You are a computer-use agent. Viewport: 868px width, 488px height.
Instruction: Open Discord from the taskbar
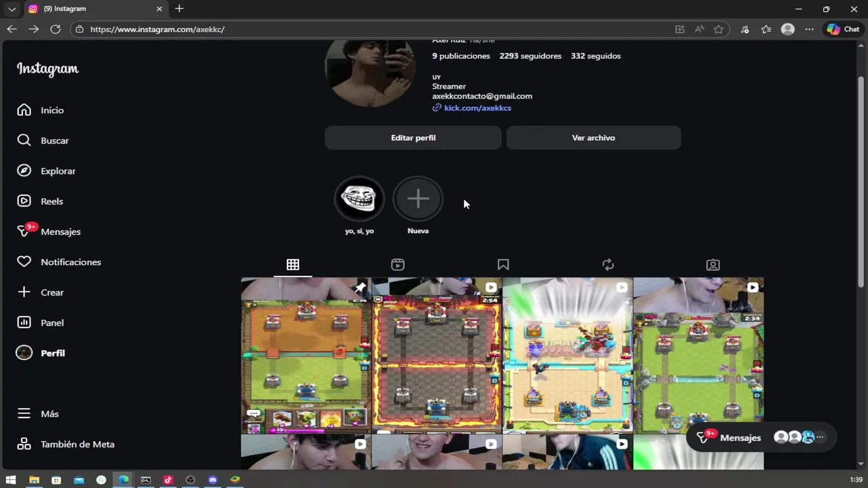pos(213,480)
